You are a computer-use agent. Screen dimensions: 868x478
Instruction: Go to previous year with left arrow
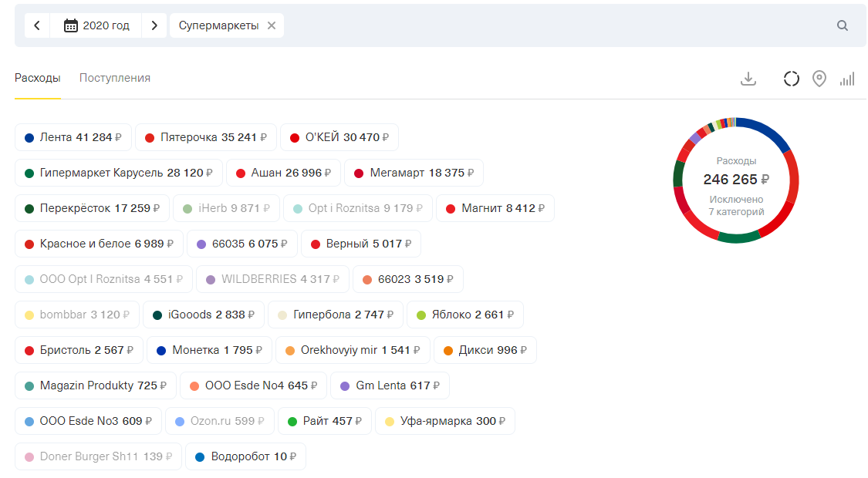coord(37,25)
